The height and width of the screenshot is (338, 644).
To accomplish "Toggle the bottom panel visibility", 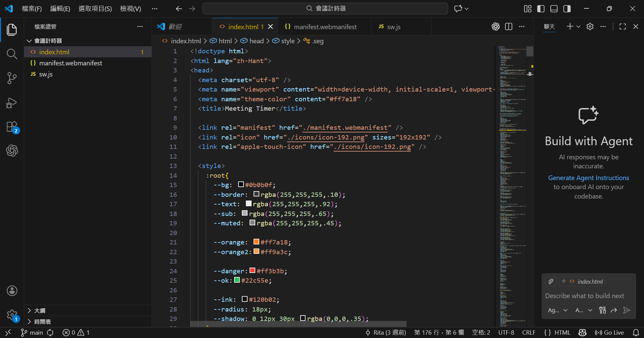I will [x=554, y=9].
